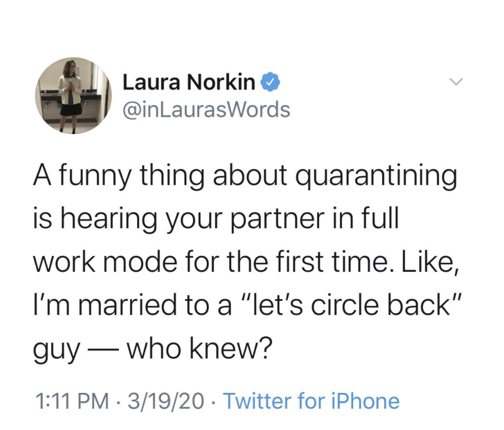Click the phrase work mode in tweet
Viewport: 504px width, 430px height.
point(105,262)
